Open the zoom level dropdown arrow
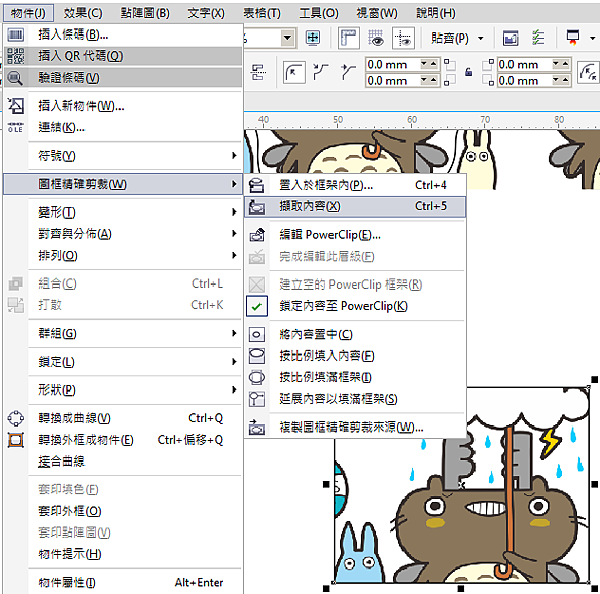Image resolution: width=600 pixels, height=594 pixels. tap(287, 38)
